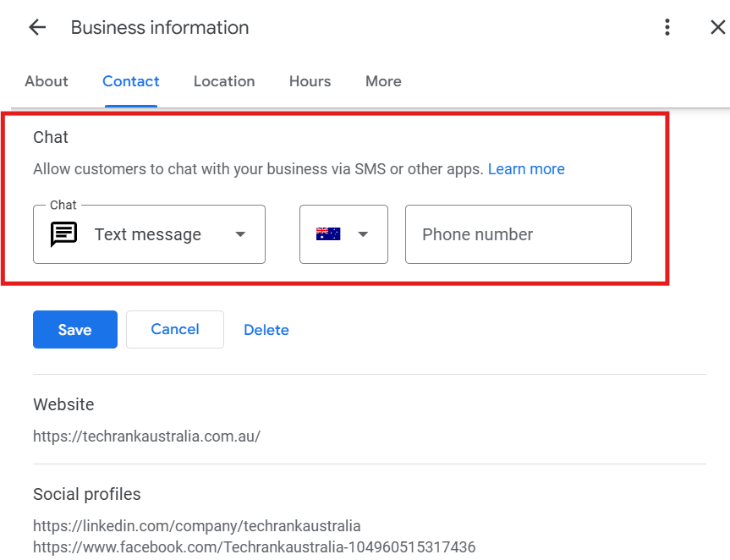The height and width of the screenshot is (560, 730).
Task: Click the Facebook social profile URL
Action: click(254, 546)
